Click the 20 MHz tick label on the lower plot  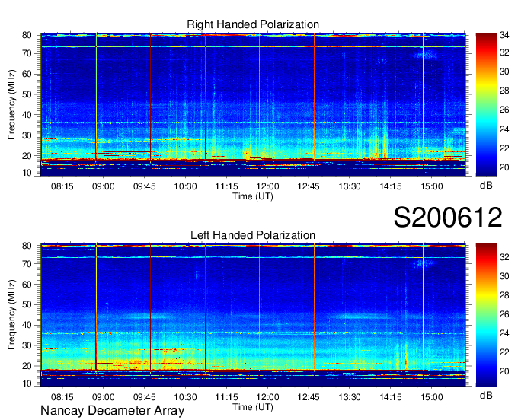point(27,366)
